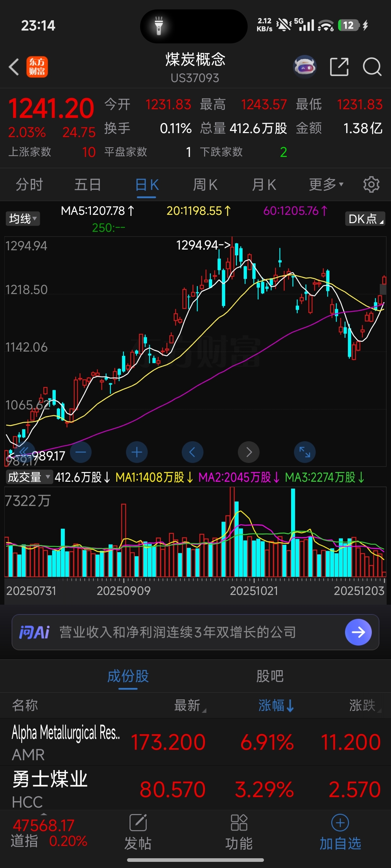This screenshot has height=868, width=391.
Task: Open the AI robot assistant icon
Action: (305, 67)
